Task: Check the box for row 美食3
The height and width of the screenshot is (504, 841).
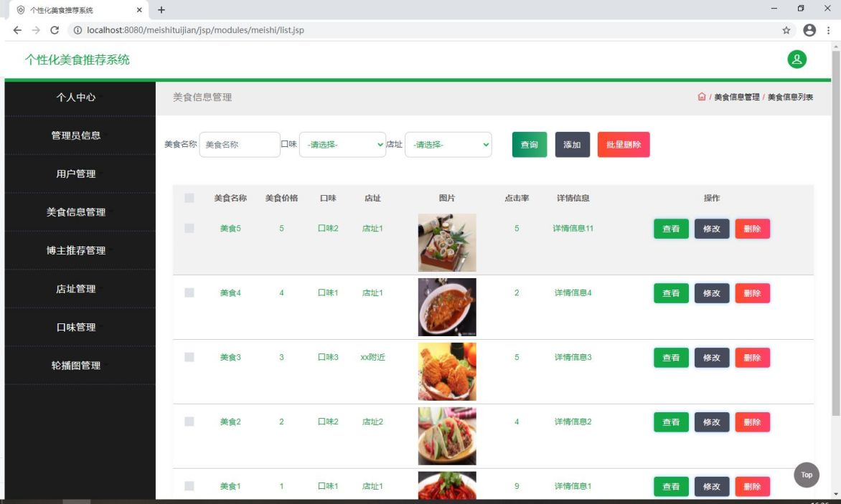Action: tap(189, 357)
